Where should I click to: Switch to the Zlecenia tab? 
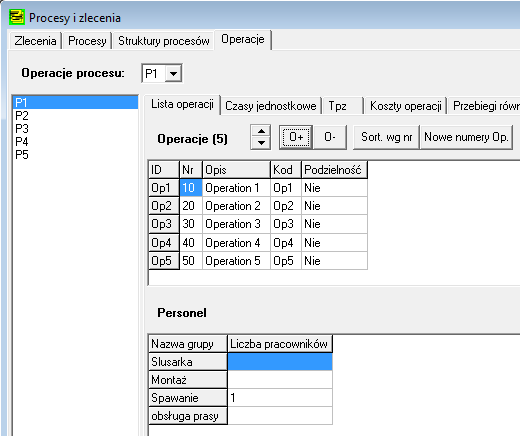[35, 41]
